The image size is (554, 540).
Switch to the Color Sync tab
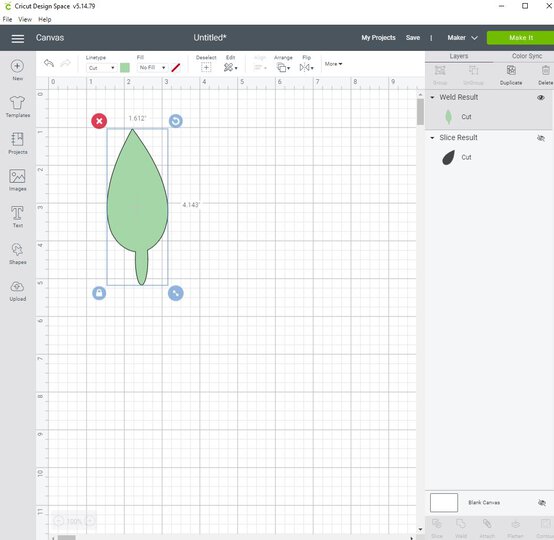(x=526, y=56)
